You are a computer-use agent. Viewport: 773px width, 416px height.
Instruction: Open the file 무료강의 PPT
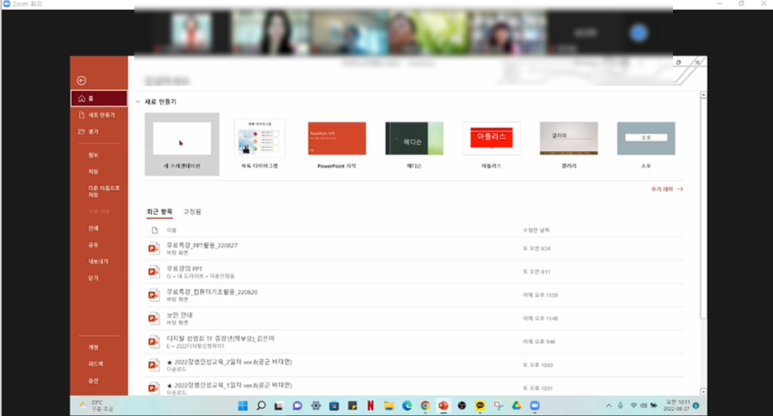[x=414, y=272]
